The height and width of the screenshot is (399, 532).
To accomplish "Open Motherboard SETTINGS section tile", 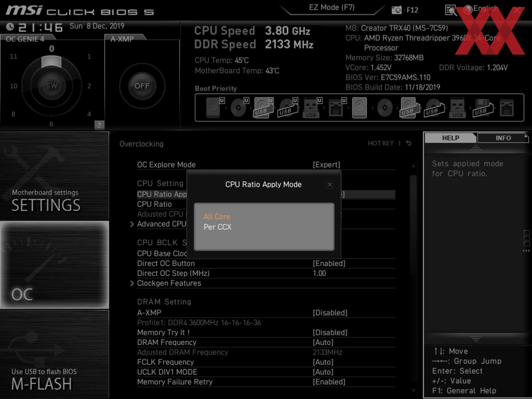I will (x=55, y=176).
